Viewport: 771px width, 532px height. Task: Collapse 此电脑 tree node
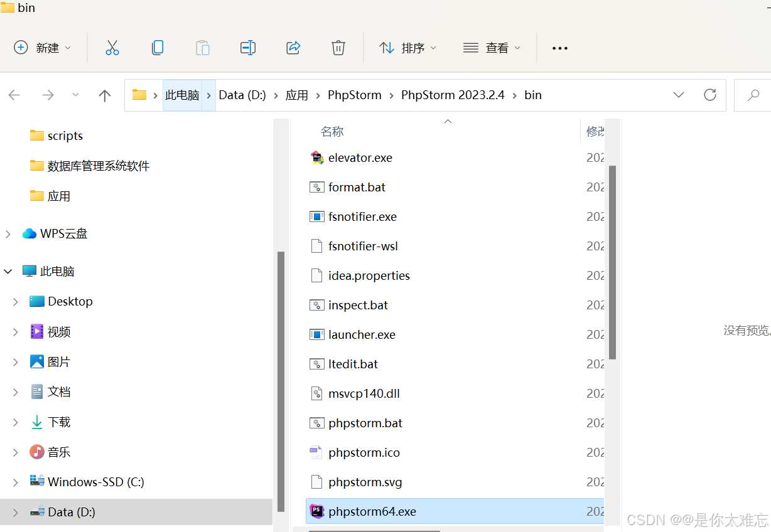click(8, 272)
